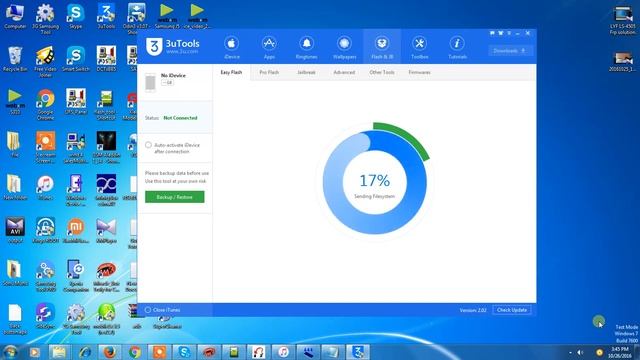Click the 3uTools shield logo

pos(154,47)
